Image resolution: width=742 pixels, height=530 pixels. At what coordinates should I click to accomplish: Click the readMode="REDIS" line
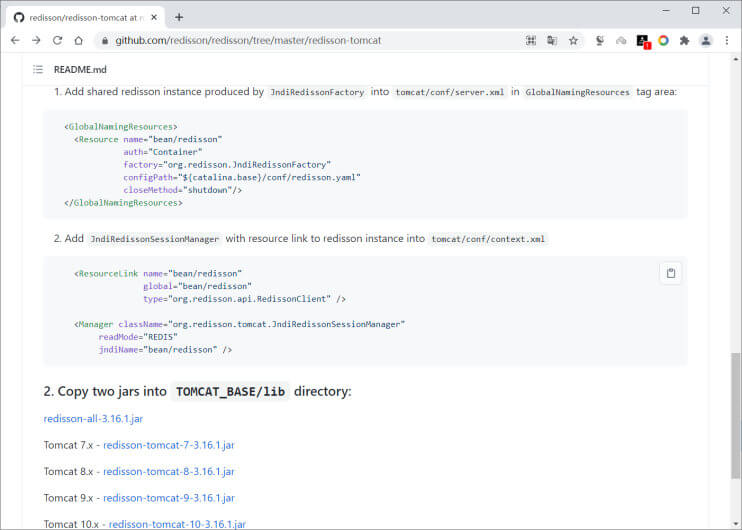tap(138, 337)
